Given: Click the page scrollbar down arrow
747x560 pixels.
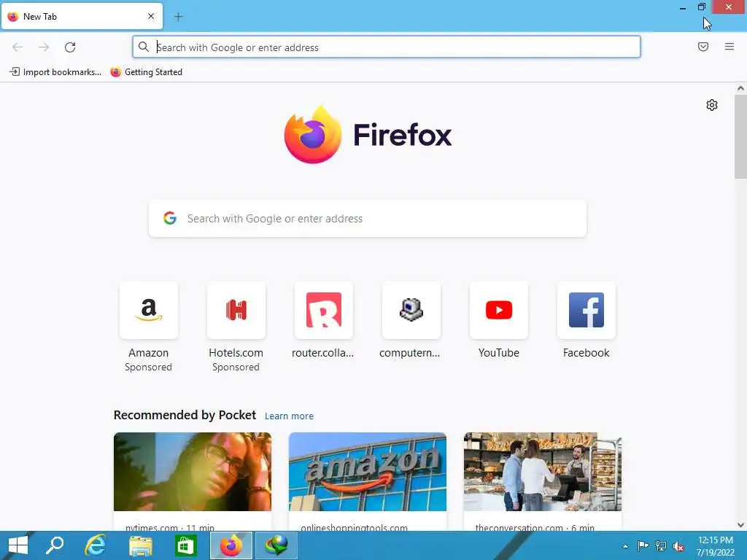Looking at the screenshot, I should point(740,525).
